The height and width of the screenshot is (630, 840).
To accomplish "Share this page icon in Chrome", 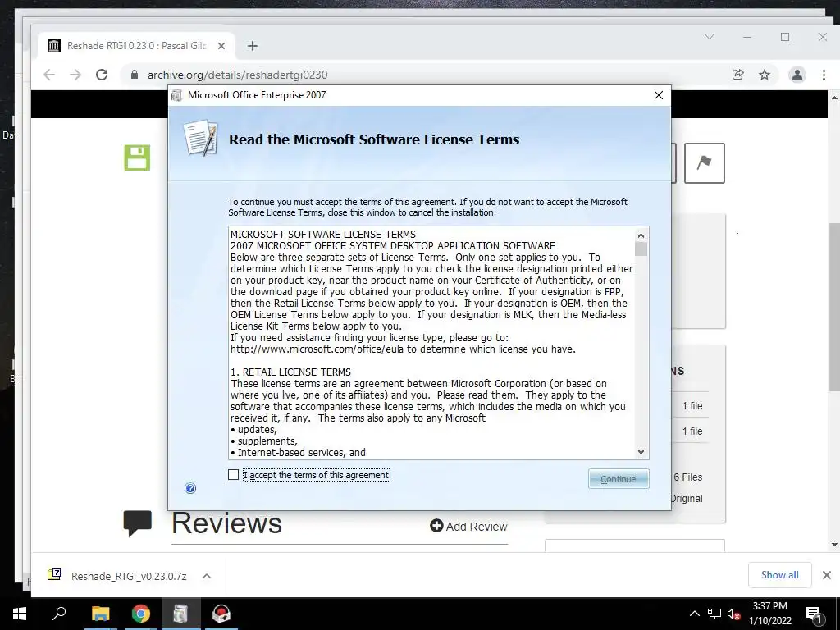I will tap(737, 75).
